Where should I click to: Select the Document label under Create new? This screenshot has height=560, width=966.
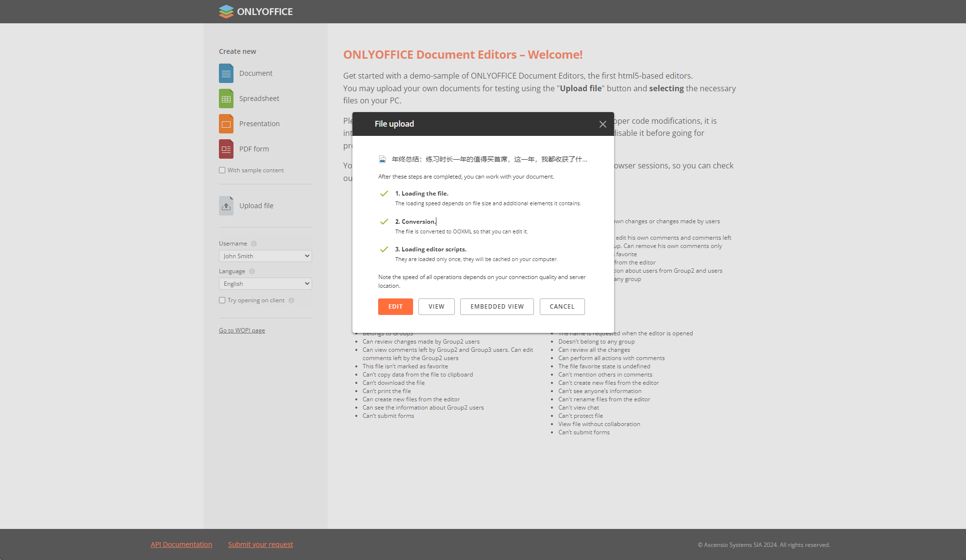pos(256,73)
